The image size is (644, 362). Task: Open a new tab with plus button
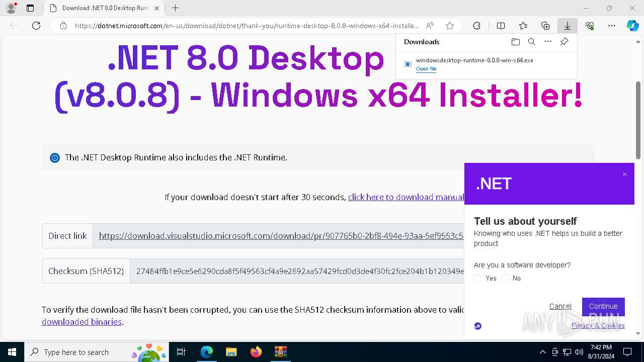pyautogui.click(x=175, y=8)
